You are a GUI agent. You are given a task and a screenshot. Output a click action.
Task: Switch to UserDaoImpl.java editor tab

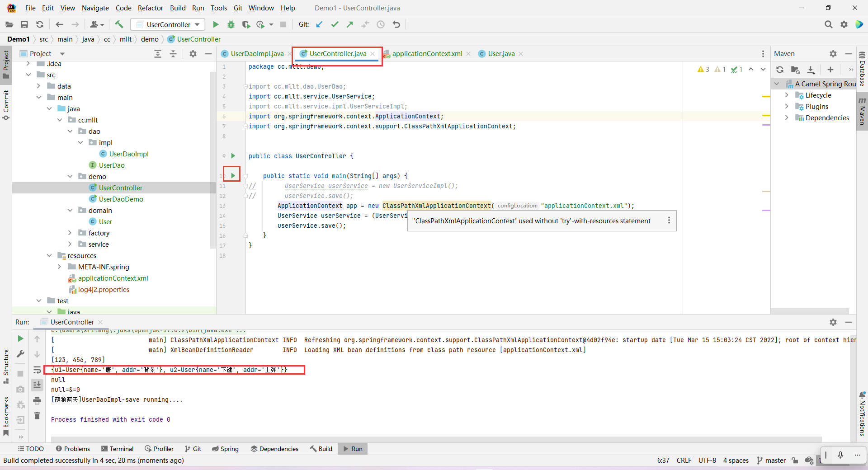(257, 54)
